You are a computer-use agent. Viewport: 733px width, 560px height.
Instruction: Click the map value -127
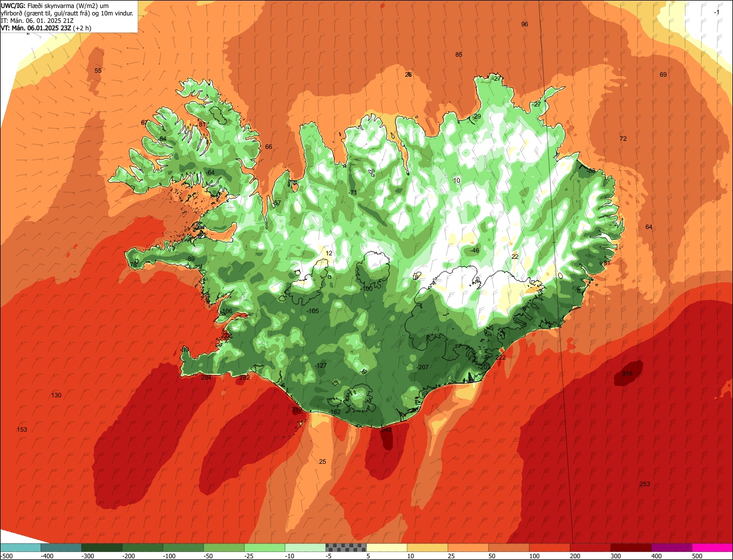pyautogui.click(x=321, y=365)
